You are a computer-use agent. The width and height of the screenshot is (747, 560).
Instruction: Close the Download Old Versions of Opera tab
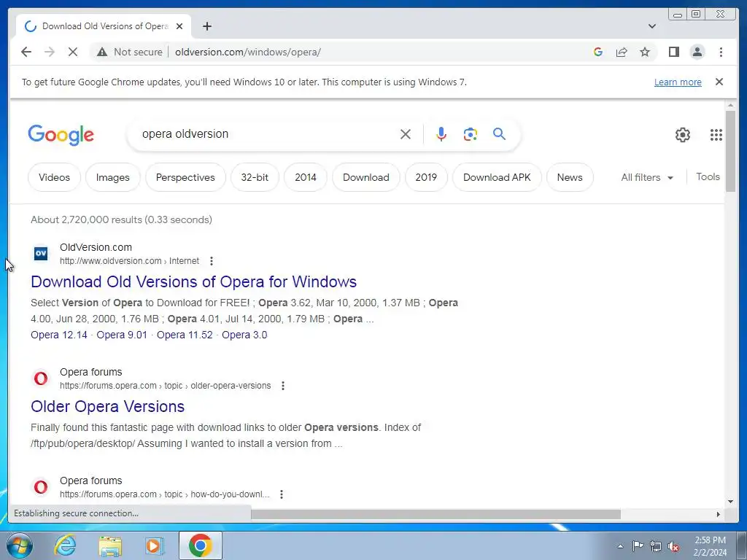tap(179, 26)
